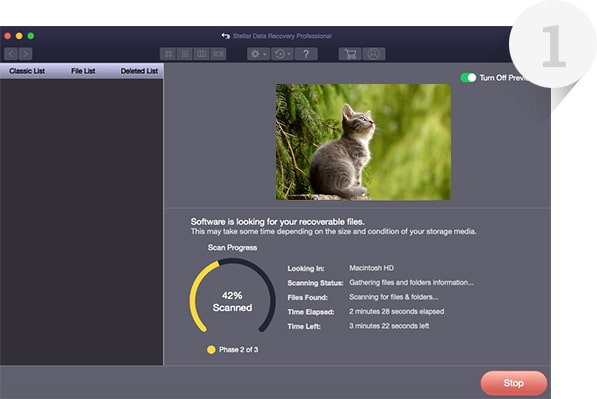
Task: Click 'Software is looking for your recoverable files.'
Action: tap(278, 222)
